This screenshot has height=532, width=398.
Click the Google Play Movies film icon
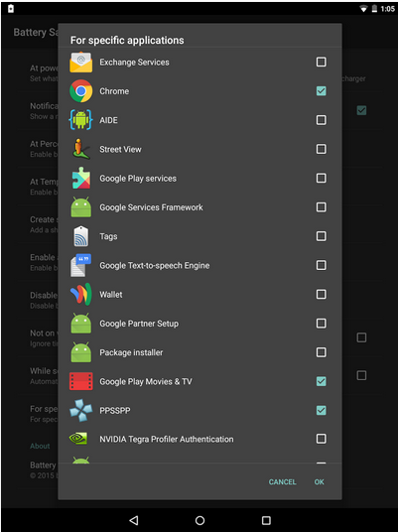tap(80, 381)
